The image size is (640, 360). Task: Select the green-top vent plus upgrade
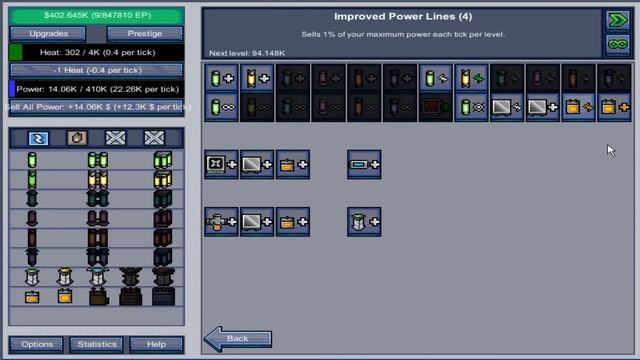364,222
